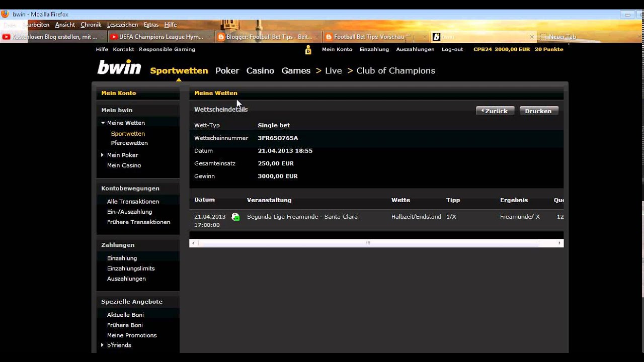Open the Sportwetten section
Viewport: 644px width, 362px height.
pyautogui.click(x=179, y=71)
